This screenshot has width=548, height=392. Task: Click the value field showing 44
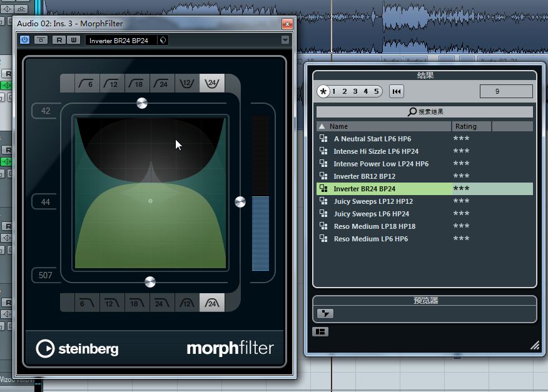coord(46,202)
